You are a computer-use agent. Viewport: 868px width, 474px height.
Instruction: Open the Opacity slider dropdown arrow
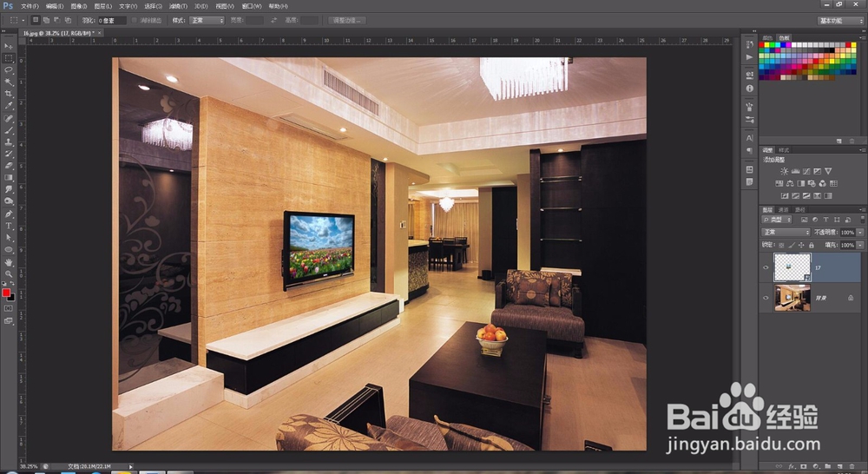coord(860,233)
